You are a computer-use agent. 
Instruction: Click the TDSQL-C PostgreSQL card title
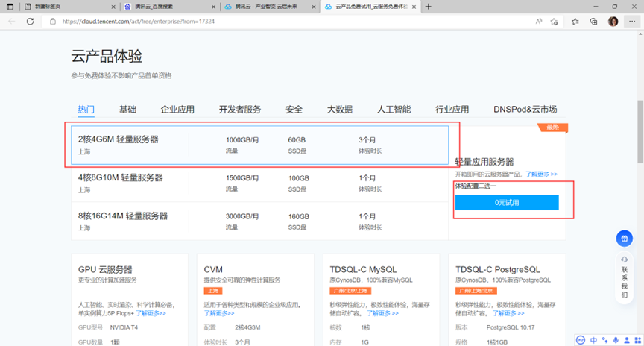tap(498, 270)
